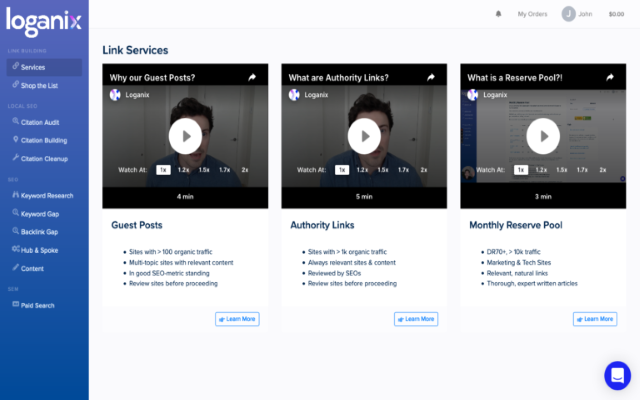The image size is (640, 400).
Task: Click the notification bell icon
Action: click(499, 14)
